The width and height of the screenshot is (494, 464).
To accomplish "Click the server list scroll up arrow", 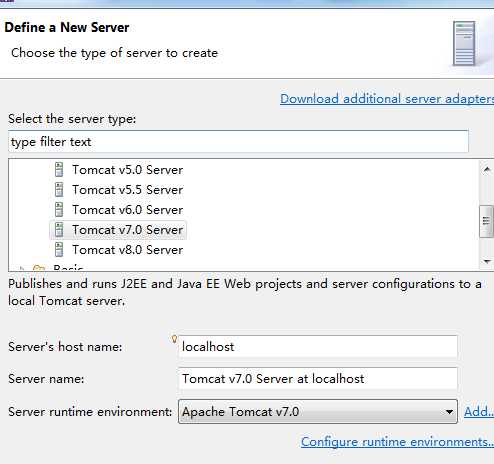I will coord(487,170).
